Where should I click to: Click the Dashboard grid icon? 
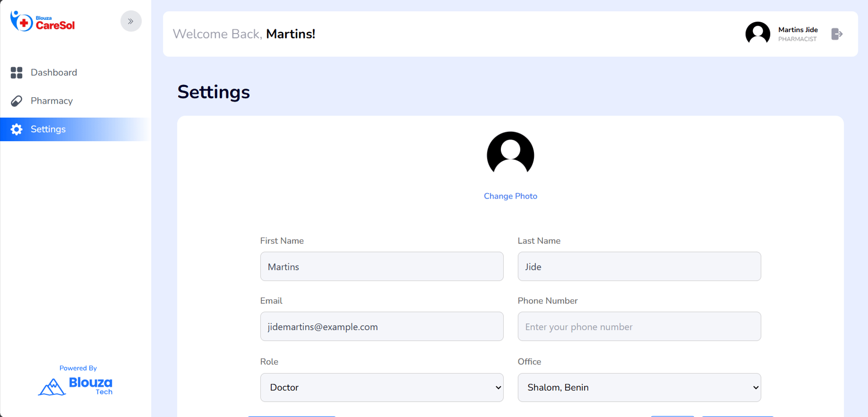tap(17, 73)
